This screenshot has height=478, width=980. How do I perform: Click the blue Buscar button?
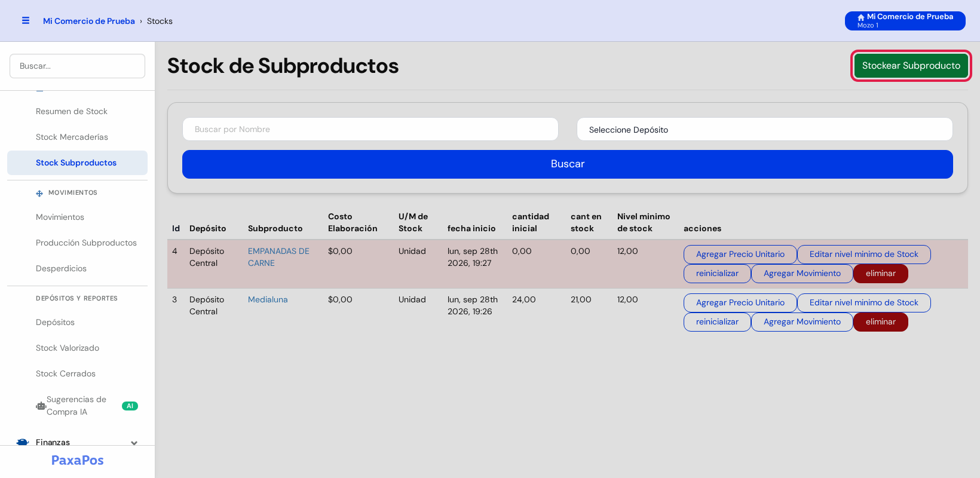568,164
